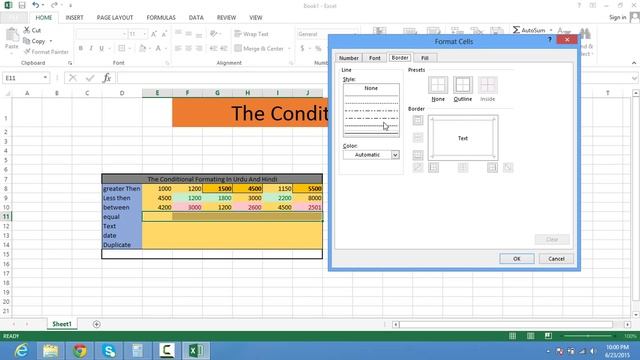The height and width of the screenshot is (360, 640).
Task: Click the border preview Text area
Action: tap(463, 138)
